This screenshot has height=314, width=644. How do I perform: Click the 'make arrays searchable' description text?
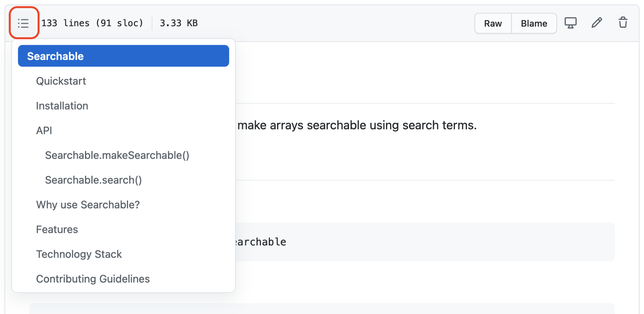coord(357,125)
